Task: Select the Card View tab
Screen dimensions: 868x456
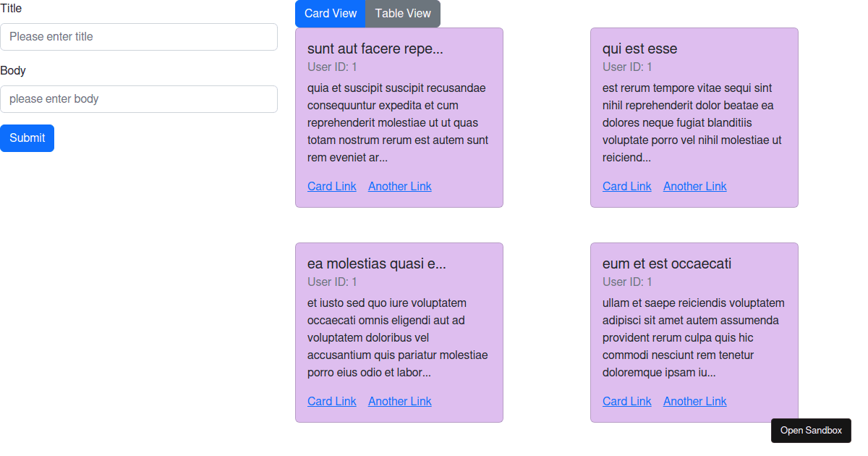Action: pos(330,13)
